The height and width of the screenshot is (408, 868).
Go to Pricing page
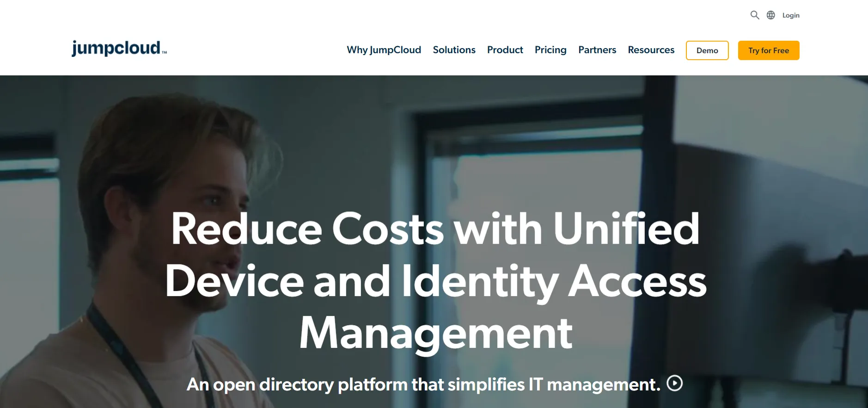pos(550,50)
